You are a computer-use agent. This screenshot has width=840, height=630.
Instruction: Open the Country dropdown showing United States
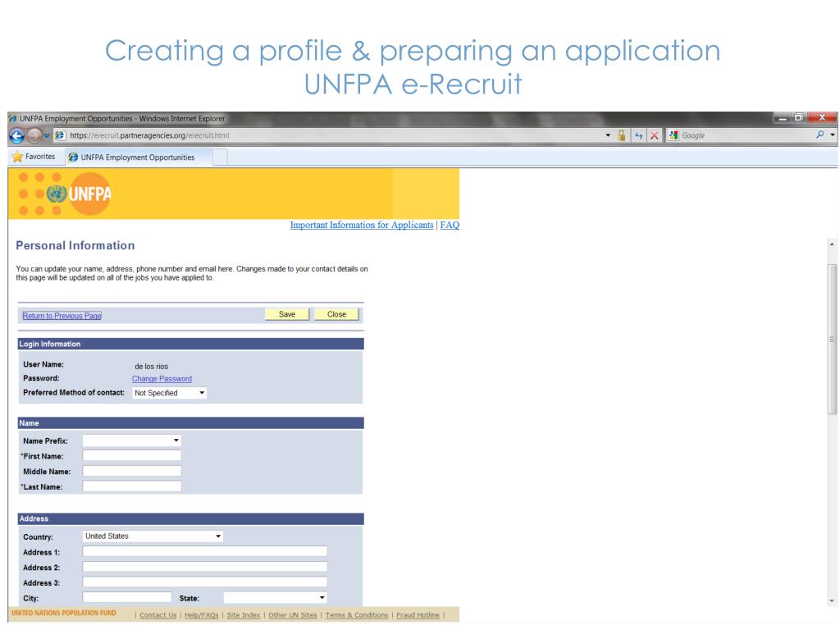coord(153,536)
